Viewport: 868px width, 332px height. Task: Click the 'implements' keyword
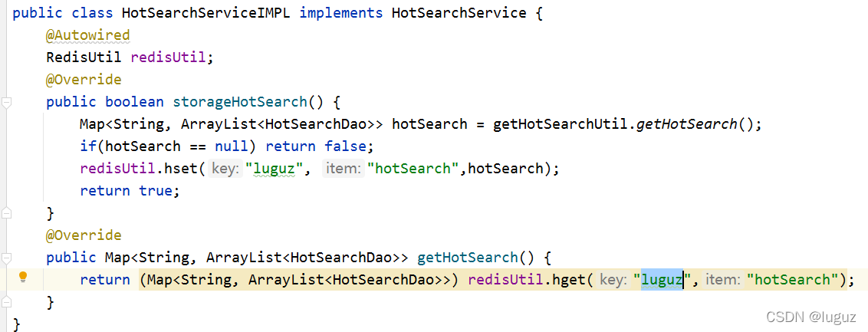coord(341,13)
